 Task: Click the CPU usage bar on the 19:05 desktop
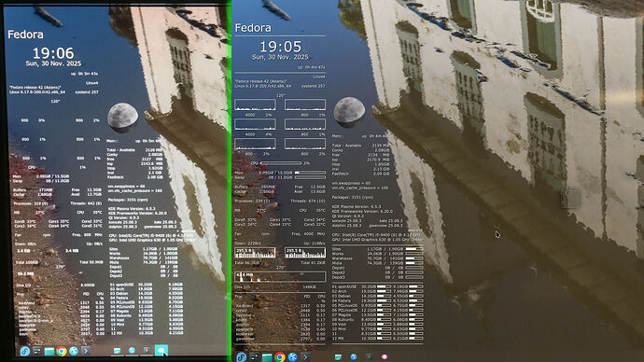click(x=281, y=163)
